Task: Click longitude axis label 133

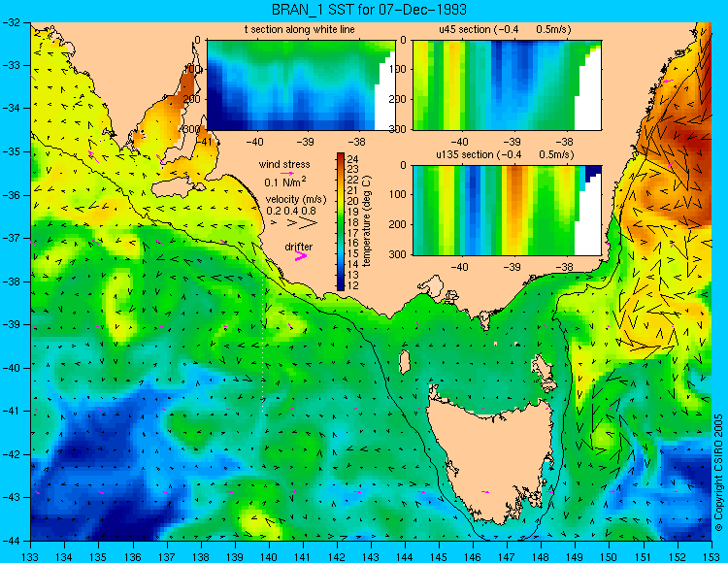Action: pos(31,556)
